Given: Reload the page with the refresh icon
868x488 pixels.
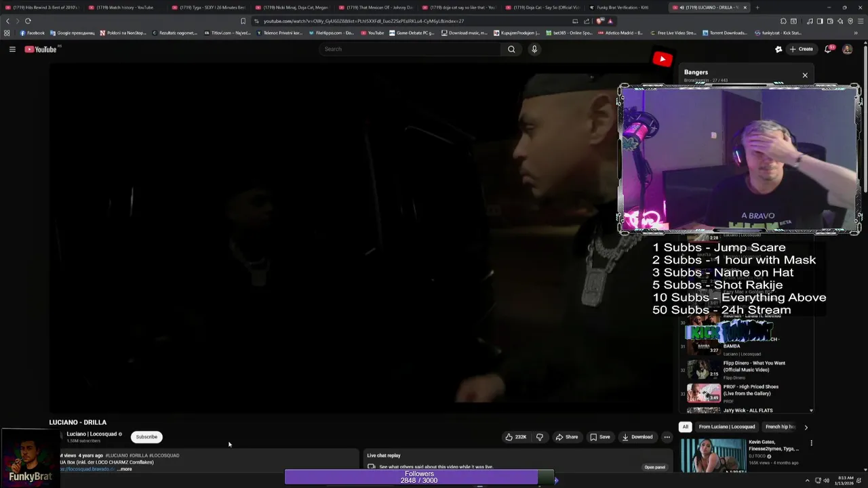Looking at the screenshot, I should pyautogui.click(x=28, y=21).
